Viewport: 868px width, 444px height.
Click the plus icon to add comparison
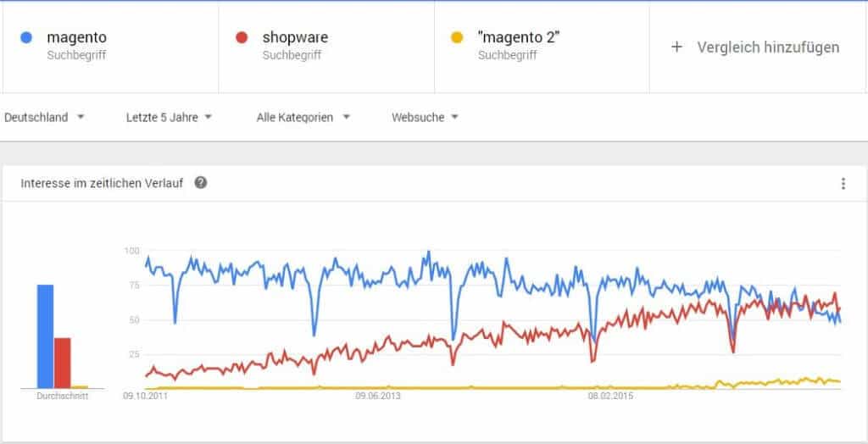click(676, 47)
